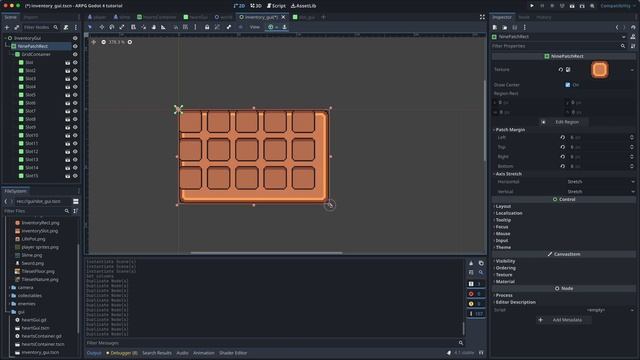Expand the Visibility section
The width and height of the screenshot is (640, 360).
click(x=505, y=261)
